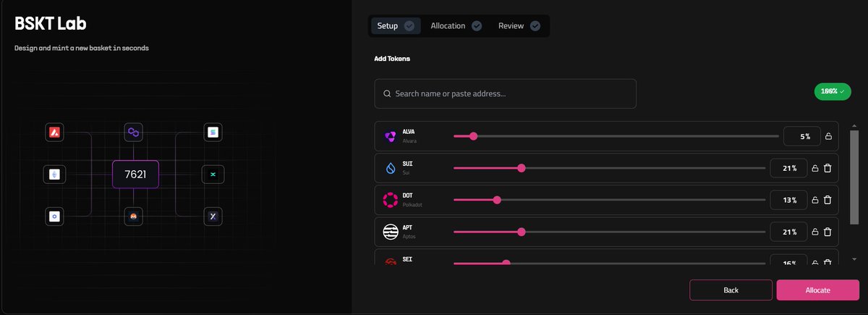This screenshot has width=868, height=315.
Task: Toggle the lock on SUI allocation
Action: 814,168
